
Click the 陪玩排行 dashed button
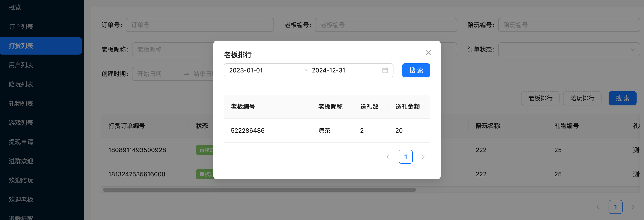tap(582, 98)
